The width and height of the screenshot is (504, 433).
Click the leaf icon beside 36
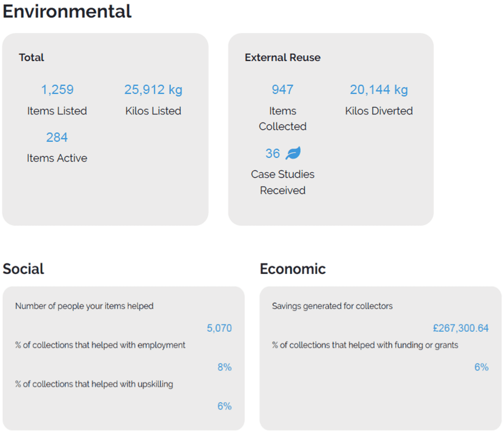click(293, 153)
